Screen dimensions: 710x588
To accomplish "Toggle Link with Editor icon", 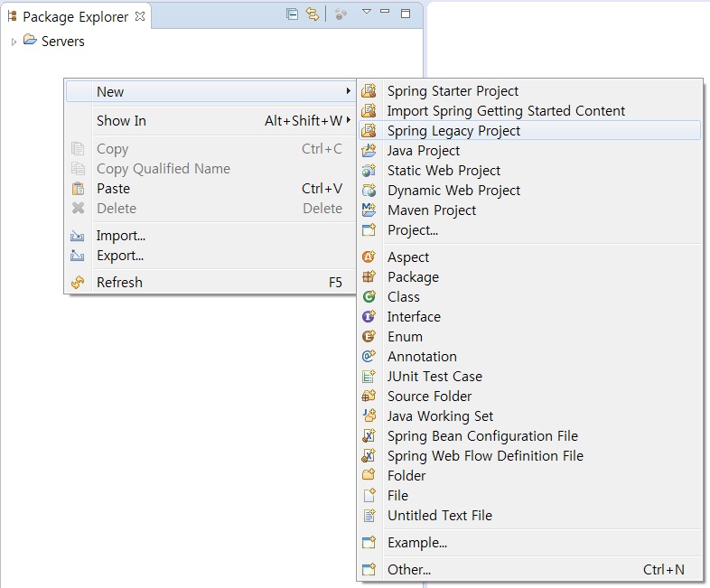I will click(313, 14).
